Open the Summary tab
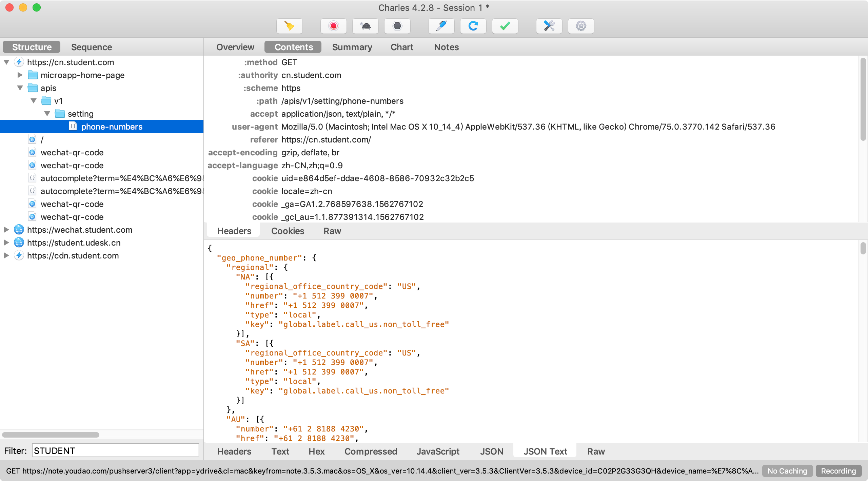 tap(352, 47)
